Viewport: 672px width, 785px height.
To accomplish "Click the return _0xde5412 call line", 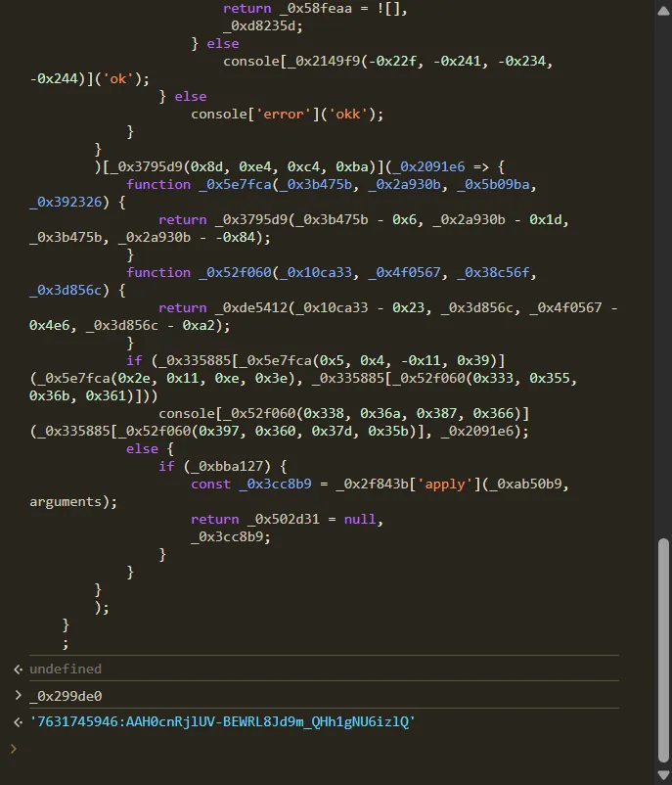I will tap(388, 308).
